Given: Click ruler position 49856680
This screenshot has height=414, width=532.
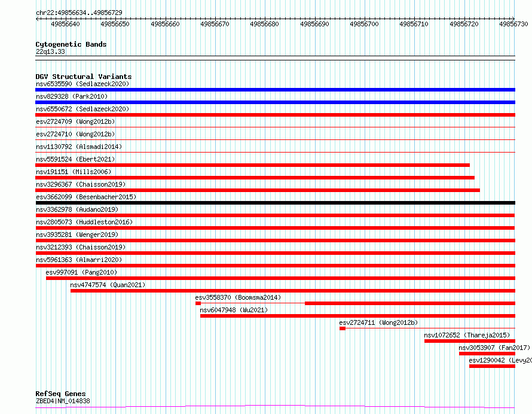Looking at the screenshot, I should 264,24.
